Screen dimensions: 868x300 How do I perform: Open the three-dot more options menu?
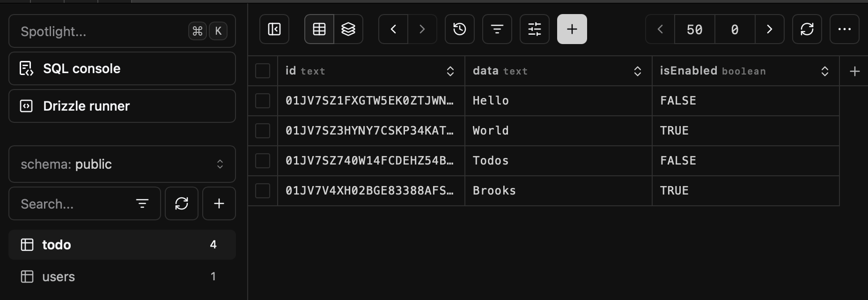(x=845, y=29)
